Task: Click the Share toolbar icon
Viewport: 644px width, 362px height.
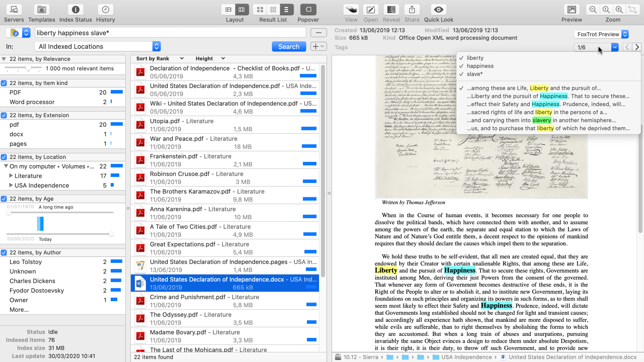Action: (412, 10)
